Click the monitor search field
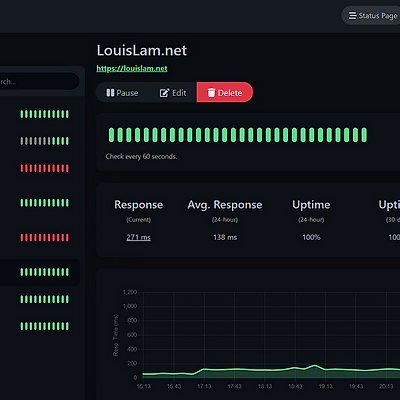The image size is (400, 400). click(39, 81)
